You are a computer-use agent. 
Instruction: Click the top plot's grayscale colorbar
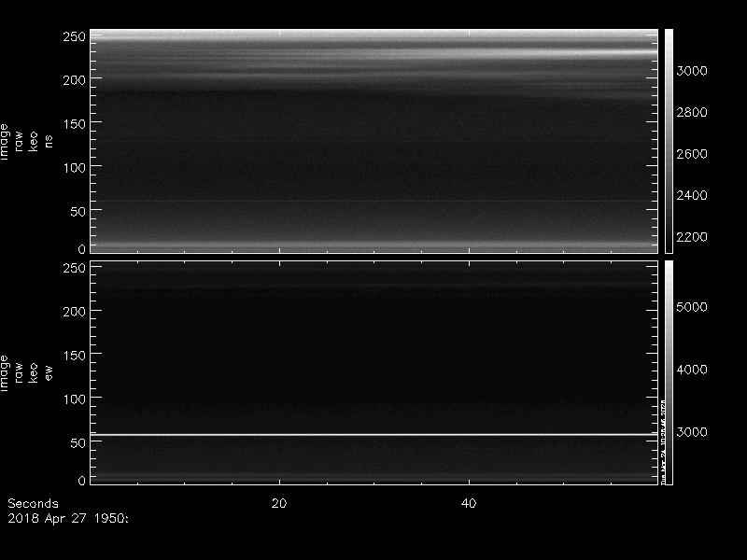[x=669, y=140]
